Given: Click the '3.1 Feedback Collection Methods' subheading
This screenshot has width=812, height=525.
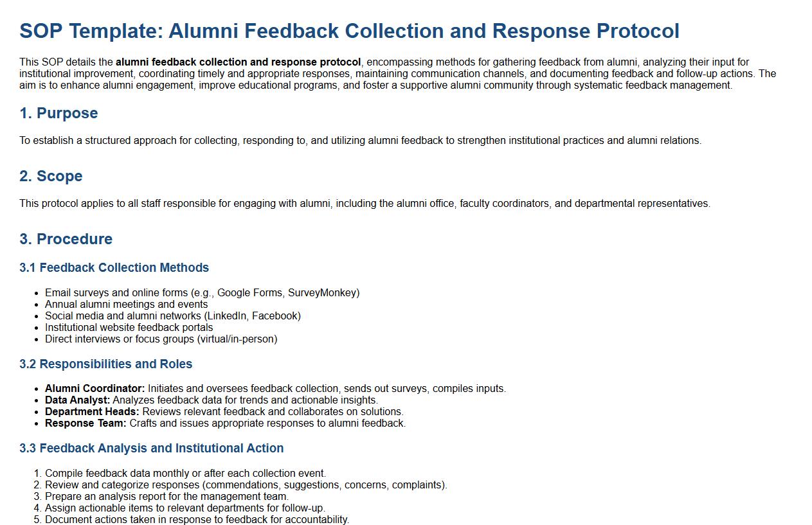Looking at the screenshot, I should pyautogui.click(x=114, y=267).
